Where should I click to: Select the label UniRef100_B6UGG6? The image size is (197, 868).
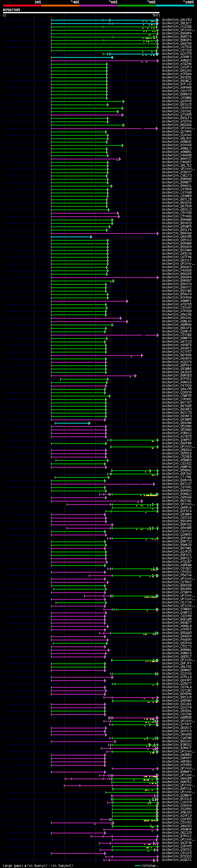(177, 125)
